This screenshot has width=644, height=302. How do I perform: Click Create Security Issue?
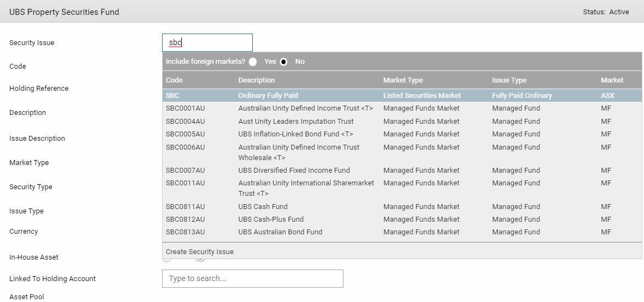(199, 252)
